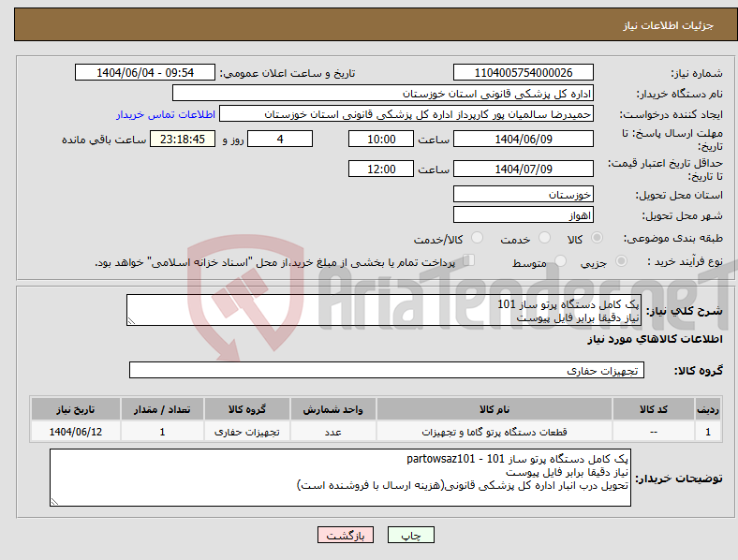This screenshot has width=738, height=560.
Task: Click the چاپ (print) button
Action: click(x=410, y=535)
